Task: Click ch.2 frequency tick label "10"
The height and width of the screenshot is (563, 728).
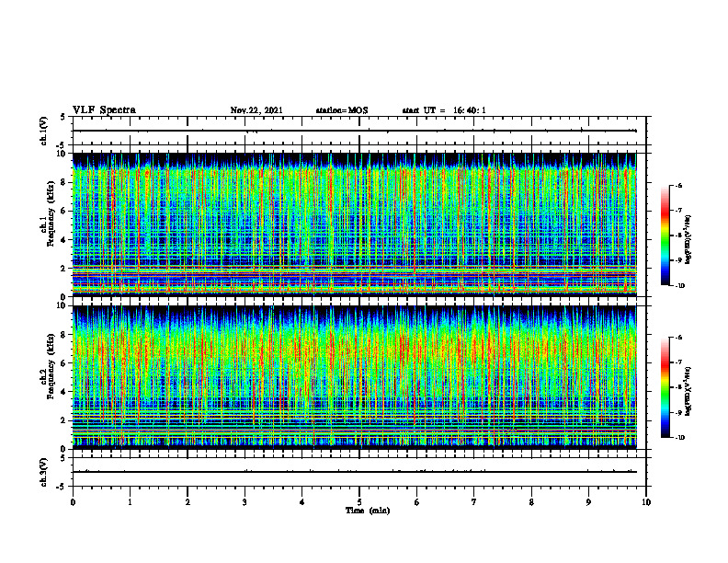Action: tap(63, 305)
